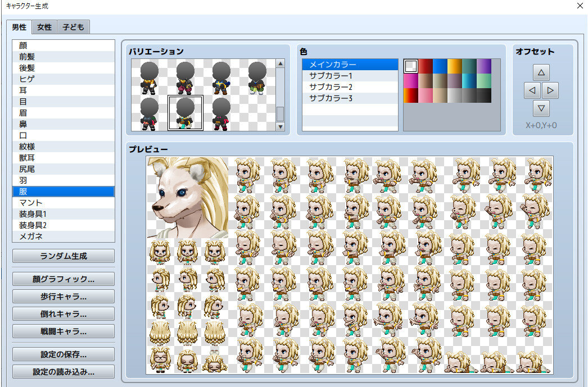Click the right offset arrow
The image size is (588, 387).
click(x=549, y=90)
